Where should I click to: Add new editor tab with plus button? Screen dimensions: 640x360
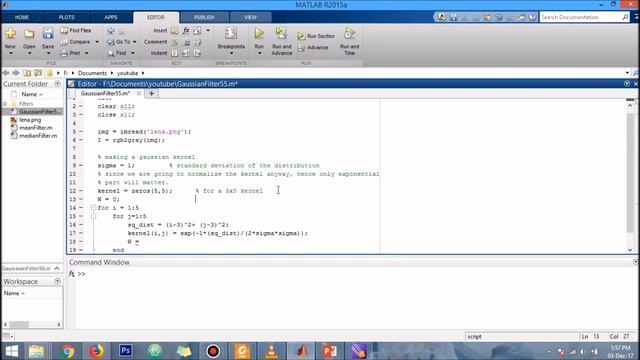click(x=151, y=93)
